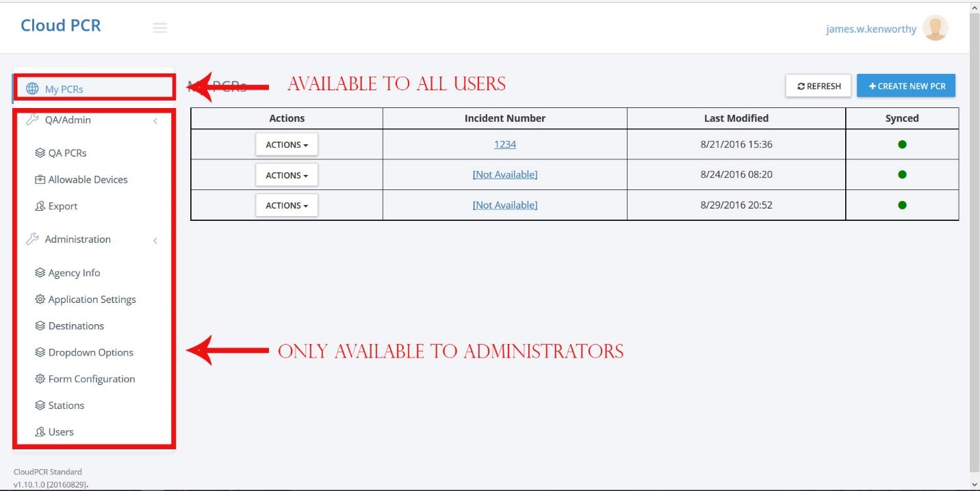Click the Last Modified column header
The image size is (980, 491).
[x=736, y=118]
